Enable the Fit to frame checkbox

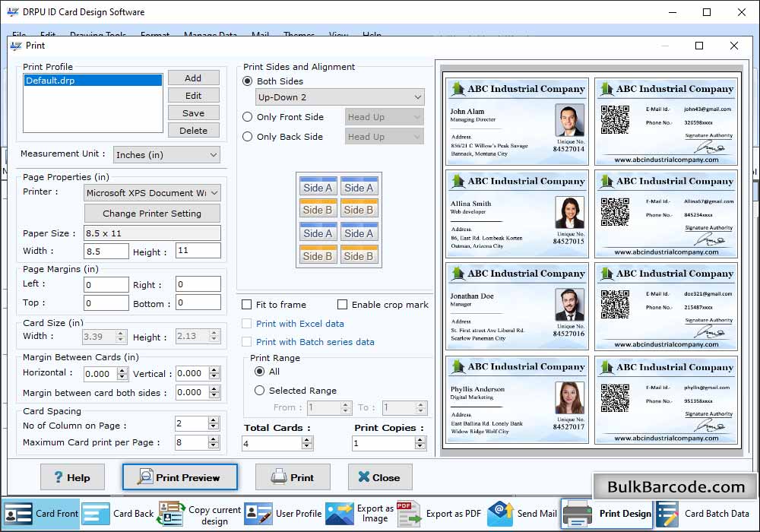pos(247,304)
